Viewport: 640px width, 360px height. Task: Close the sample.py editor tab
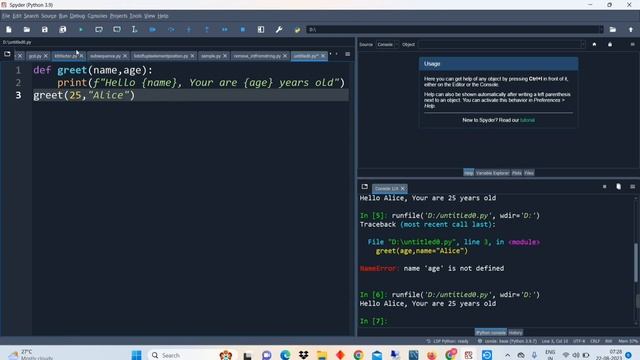225,56
